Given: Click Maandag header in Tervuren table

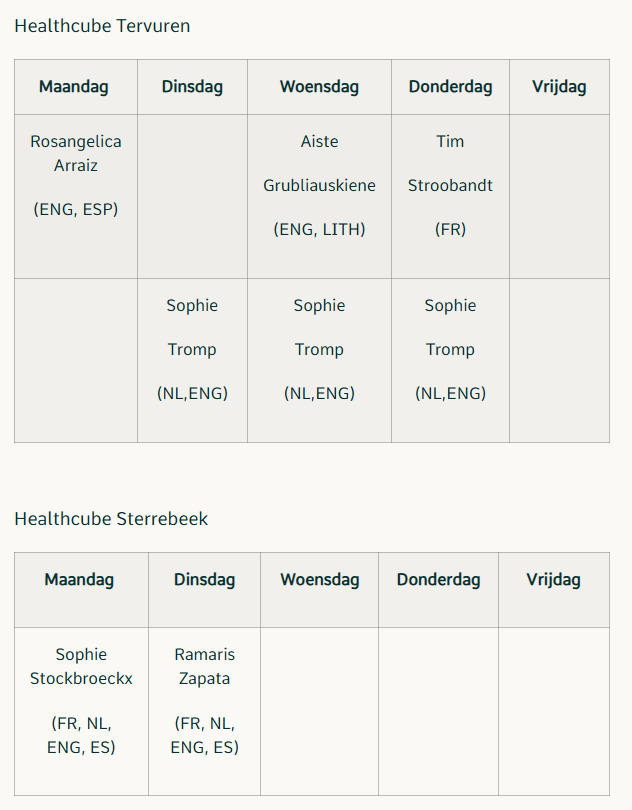Looking at the screenshot, I should (76, 87).
